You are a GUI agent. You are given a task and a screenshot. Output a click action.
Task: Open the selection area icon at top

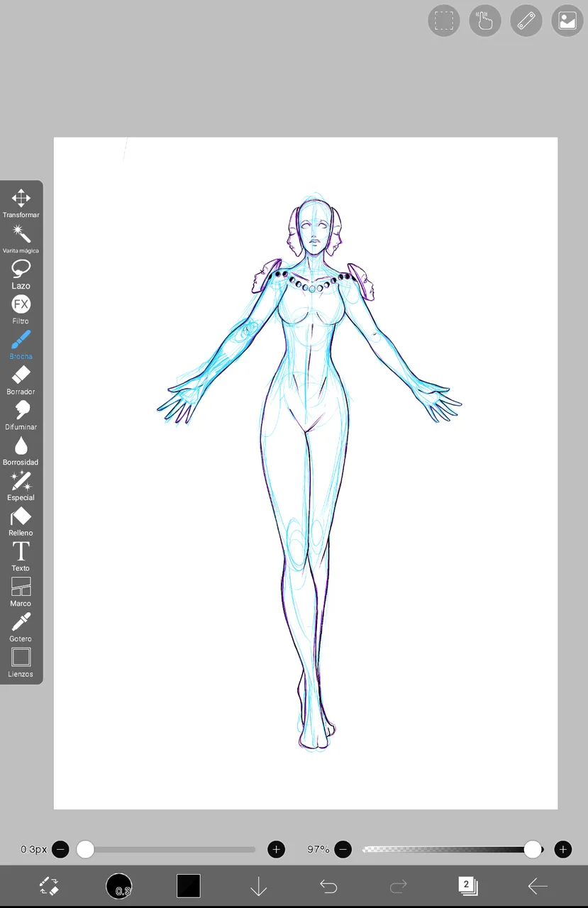pyautogui.click(x=444, y=21)
